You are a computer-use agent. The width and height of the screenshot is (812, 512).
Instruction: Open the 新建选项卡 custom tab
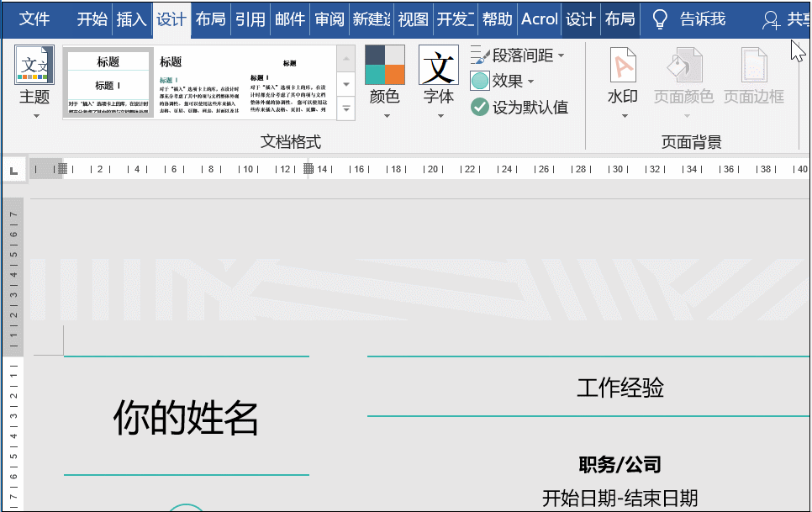[372, 19]
